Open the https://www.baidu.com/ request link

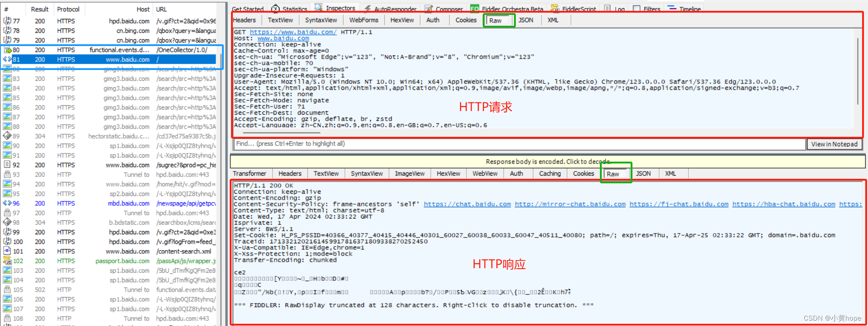(293, 32)
